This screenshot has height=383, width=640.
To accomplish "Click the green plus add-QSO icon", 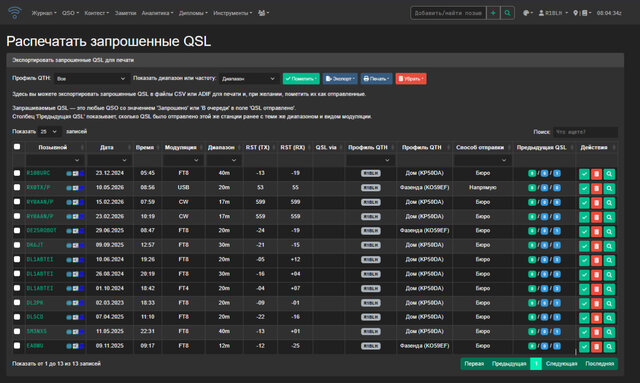I will pyautogui.click(x=493, y=13).
